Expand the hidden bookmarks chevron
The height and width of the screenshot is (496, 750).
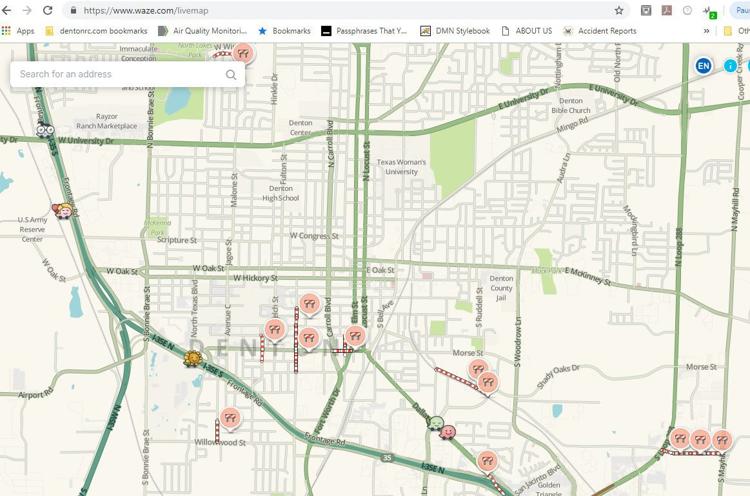(x=706, y=31)
